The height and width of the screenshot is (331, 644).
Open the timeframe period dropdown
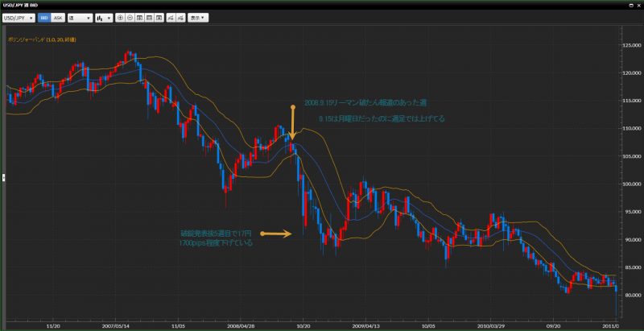tap(79, 17)
